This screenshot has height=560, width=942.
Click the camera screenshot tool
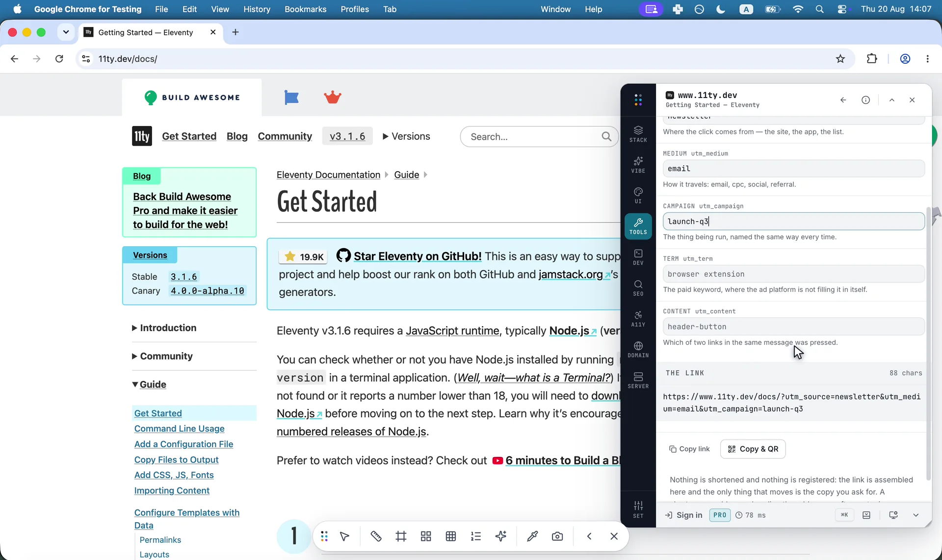pos(557,536)
